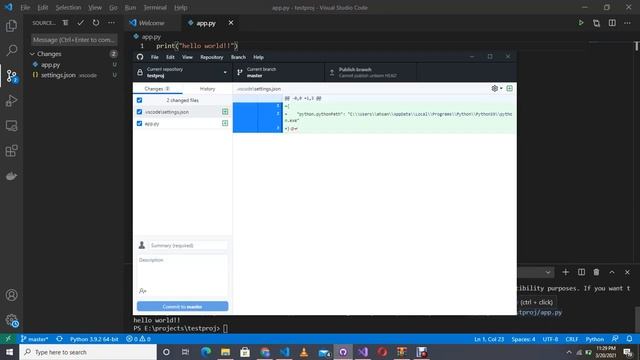Expand the diff view icon in GitHub Desktop

[x=509, y=88]
